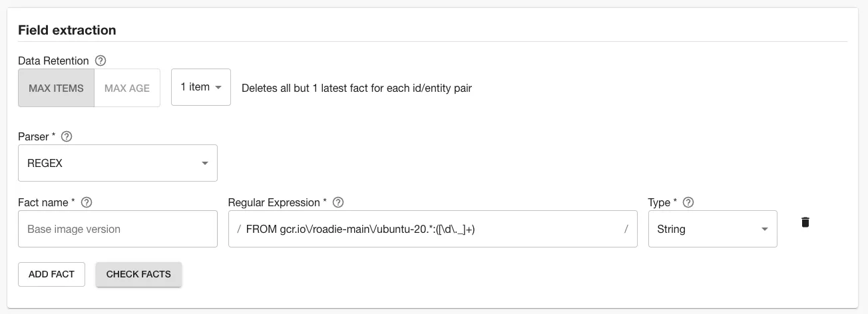The width and height of the screenshot is (868, 314).
Task: Open the Parser help tooltip icon
Action: coord(67,136)
